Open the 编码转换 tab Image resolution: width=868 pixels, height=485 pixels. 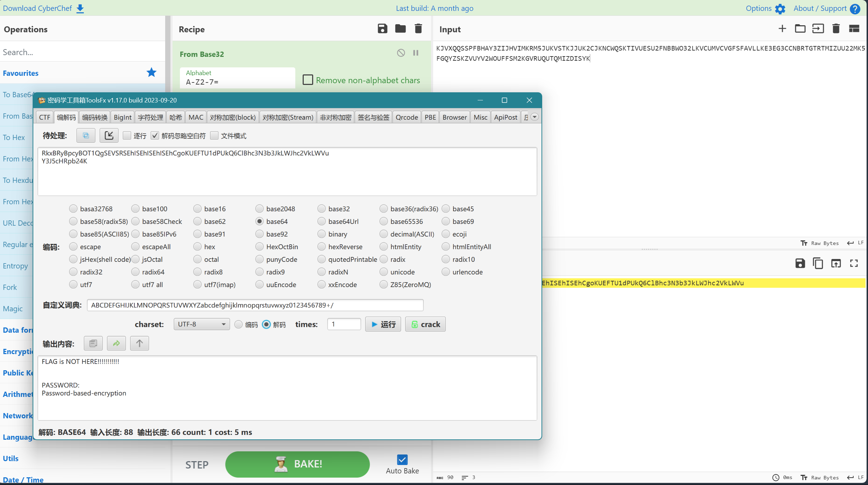95,117
